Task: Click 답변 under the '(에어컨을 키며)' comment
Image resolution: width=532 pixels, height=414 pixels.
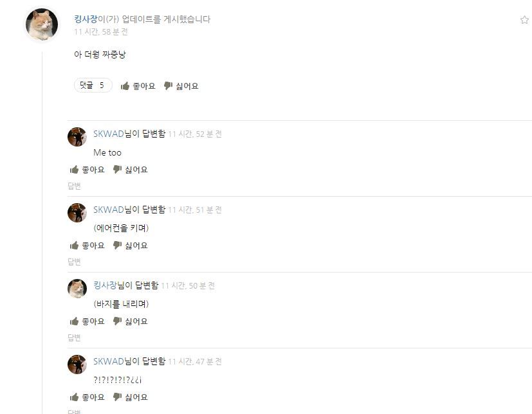Action: click(75, 262)
